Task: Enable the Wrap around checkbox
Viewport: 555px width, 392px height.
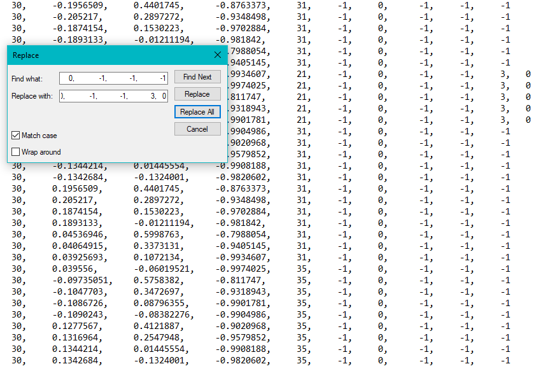Action: pos(16,152)
